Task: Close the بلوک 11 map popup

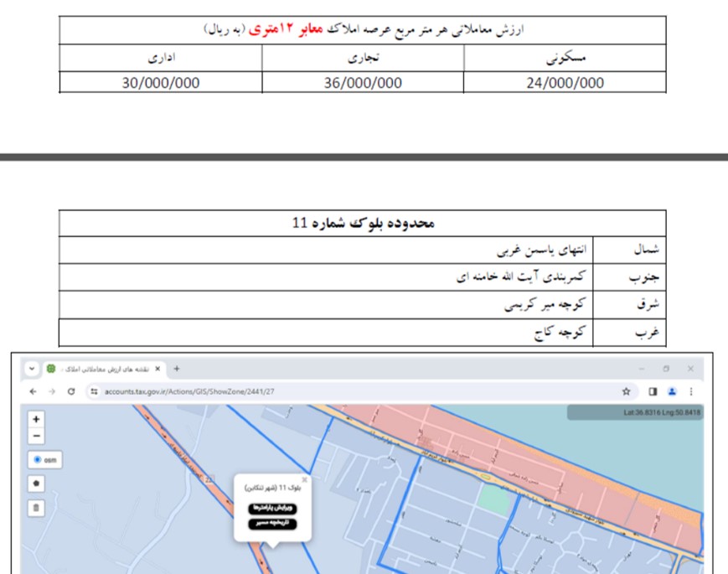Action: tap(304, 480)
